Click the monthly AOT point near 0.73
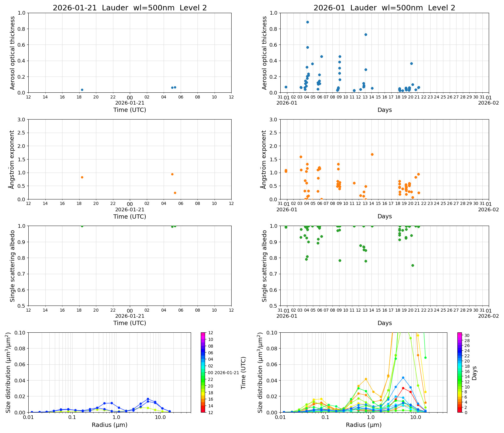Image resolution: width=504 pixels, height=433 pixels. coord(366,35)
